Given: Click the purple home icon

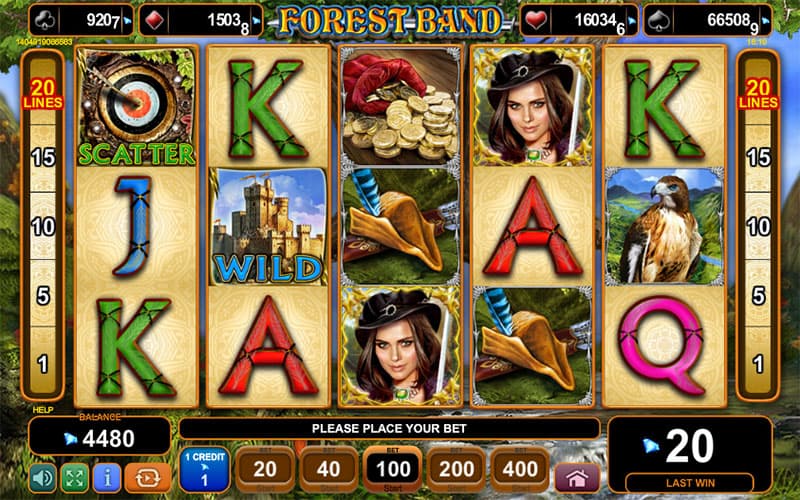Looking at the screenshot, I should (x=578, y=479).
